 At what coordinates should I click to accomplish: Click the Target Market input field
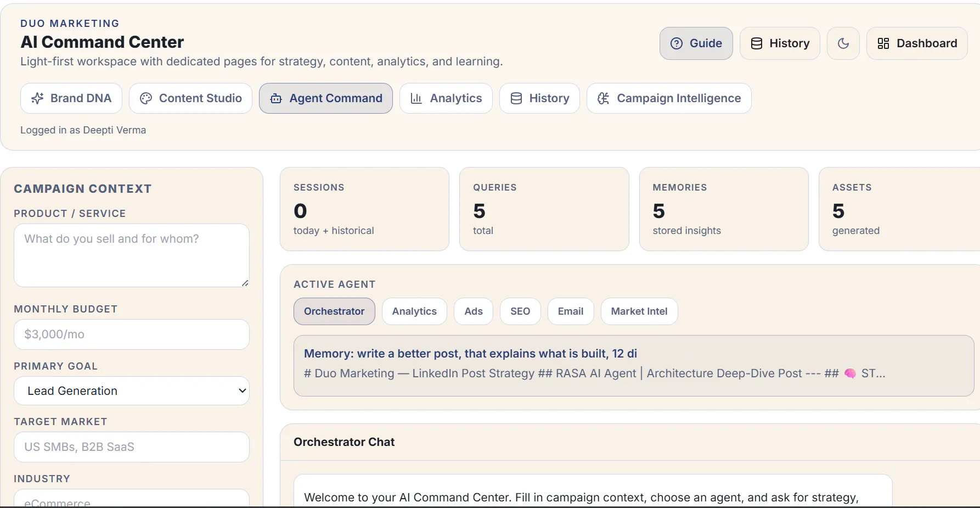(x=132, y=447)
